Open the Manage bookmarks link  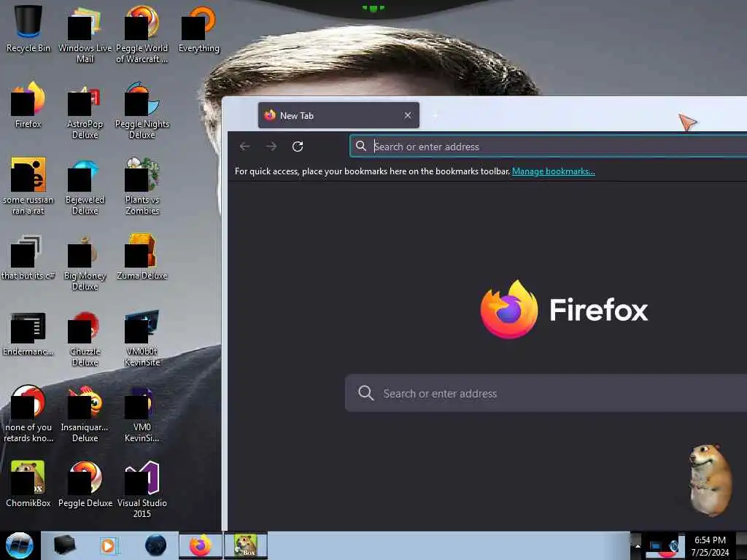[x=553, y=171]
